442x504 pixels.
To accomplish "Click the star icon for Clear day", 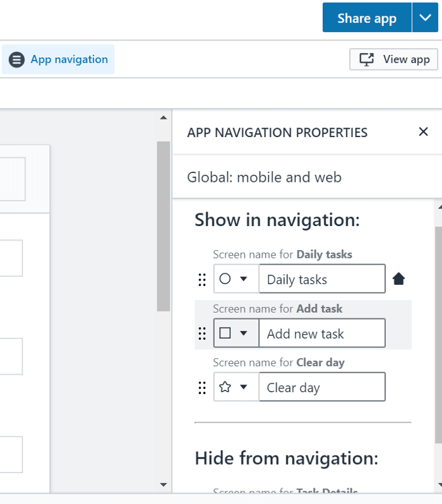I will click(225, 387).
